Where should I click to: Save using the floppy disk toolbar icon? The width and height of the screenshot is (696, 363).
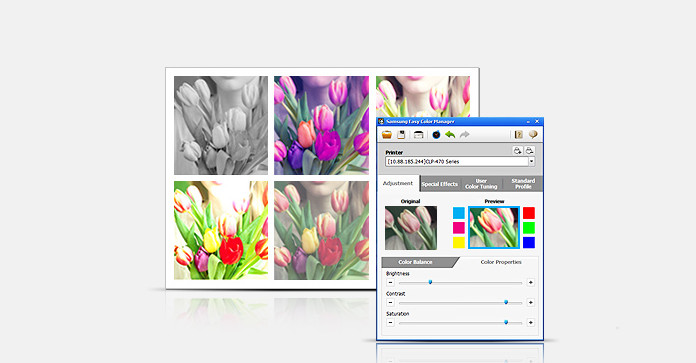(x=401, y=134)
